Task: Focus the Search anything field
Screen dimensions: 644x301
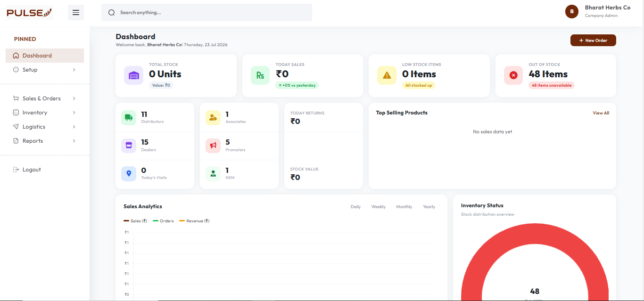Action: [x=206, y=13]
